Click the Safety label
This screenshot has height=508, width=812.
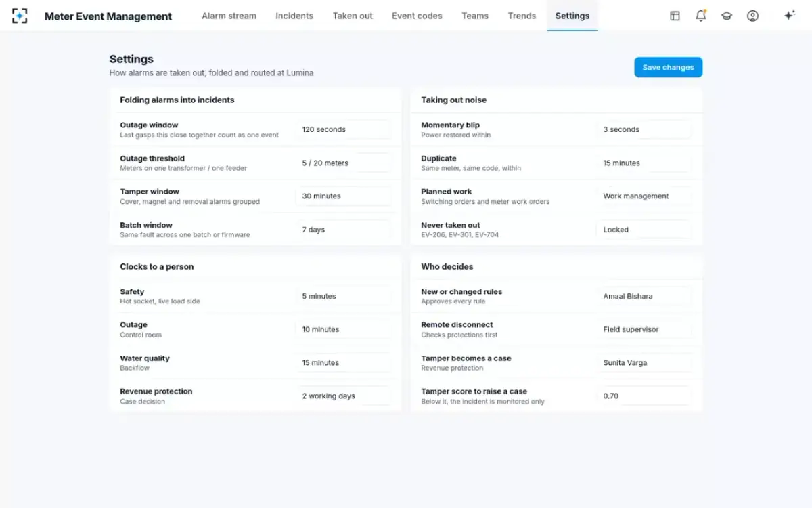(x=132, y=292)
